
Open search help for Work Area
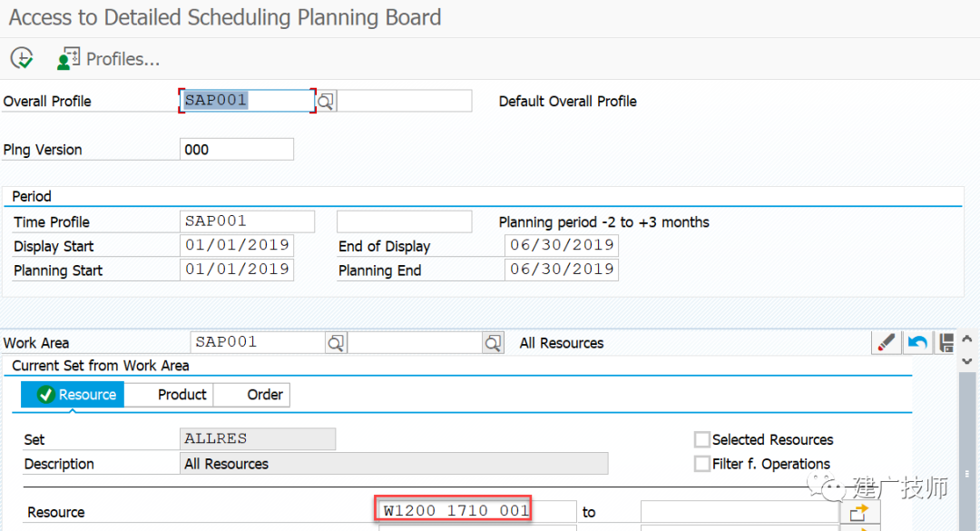pos(337,343)
